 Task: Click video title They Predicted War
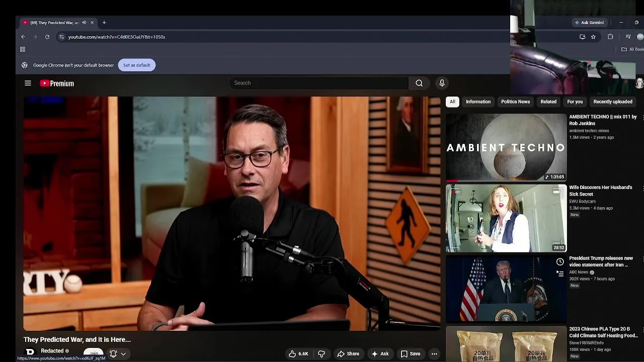(77, 339)
